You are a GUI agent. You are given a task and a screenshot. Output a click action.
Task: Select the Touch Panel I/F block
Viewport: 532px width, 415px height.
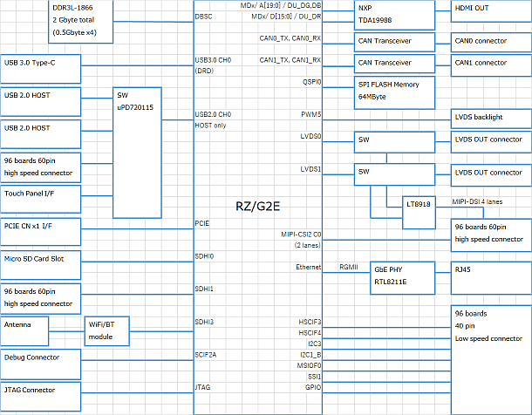(42, 194)
